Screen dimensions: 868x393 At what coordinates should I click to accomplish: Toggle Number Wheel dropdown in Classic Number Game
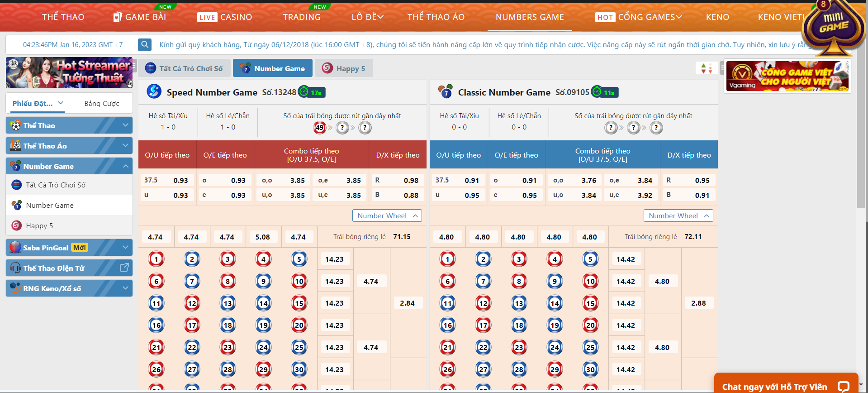[678, 216]
